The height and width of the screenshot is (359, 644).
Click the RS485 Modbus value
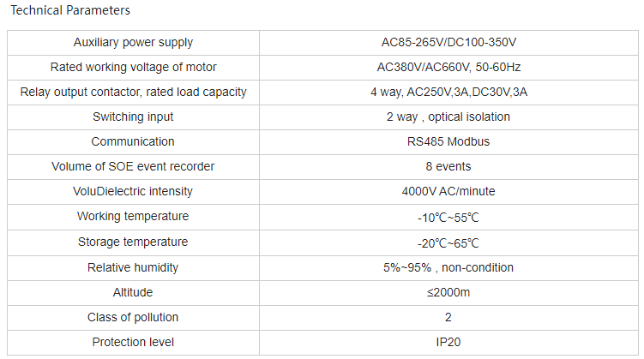click(x=448, y=141)
